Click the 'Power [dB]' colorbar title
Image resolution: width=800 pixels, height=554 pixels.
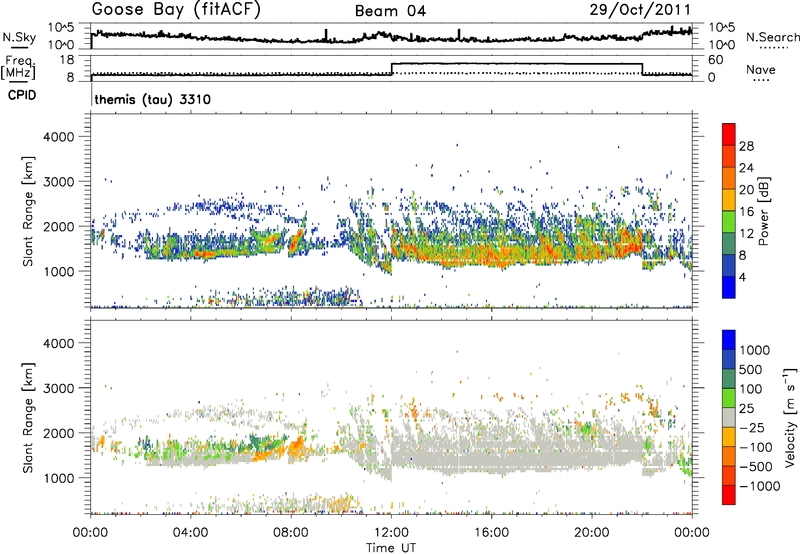point(764,211)
